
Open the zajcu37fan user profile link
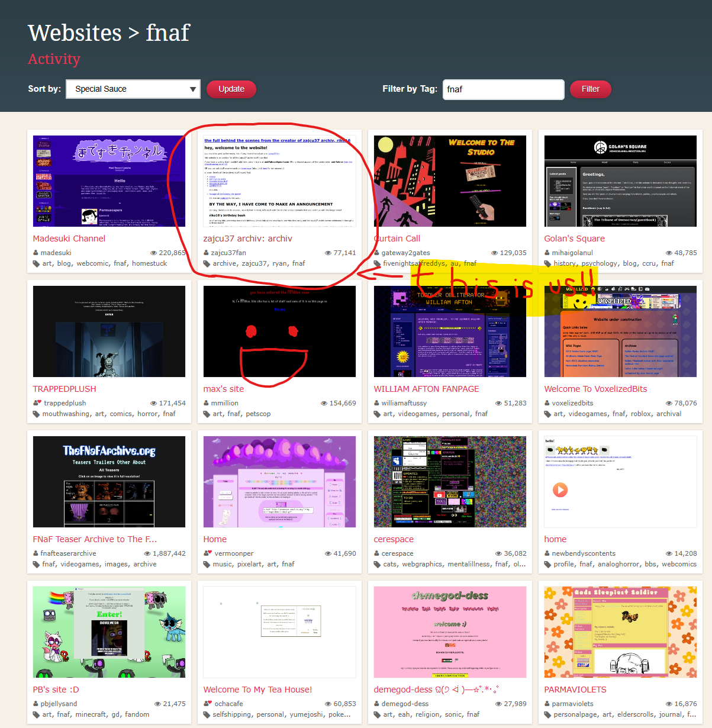coord(228,253)
